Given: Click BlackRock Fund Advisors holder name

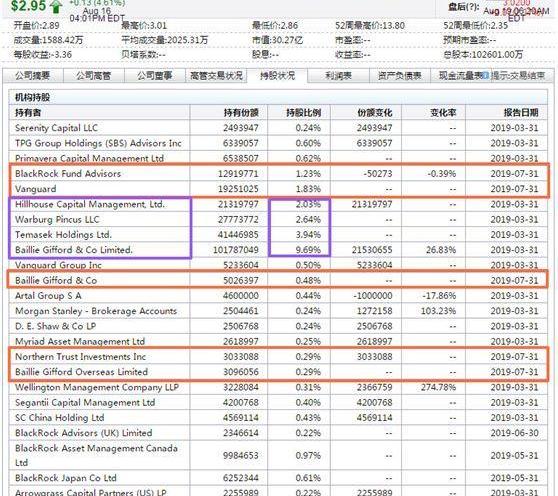Looking at the screenshot, I should click(68, 174).
